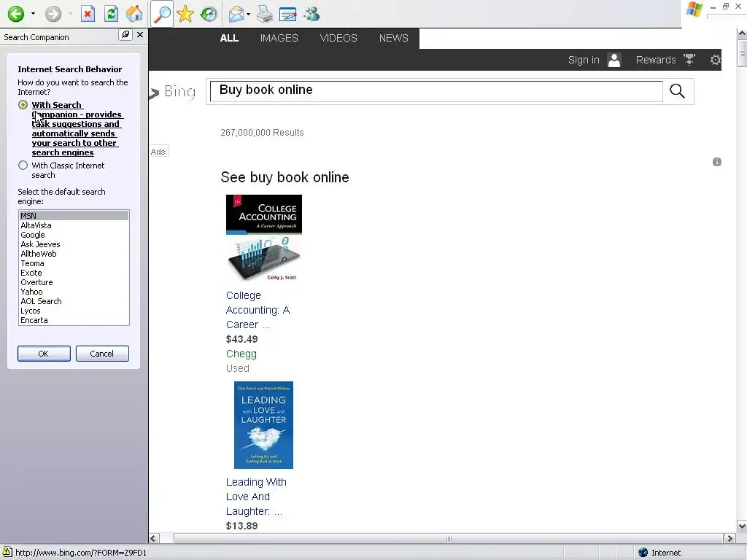Open 'Leading With Love And Laughter' link
747x560 pixels.
(x=256, y=497)
